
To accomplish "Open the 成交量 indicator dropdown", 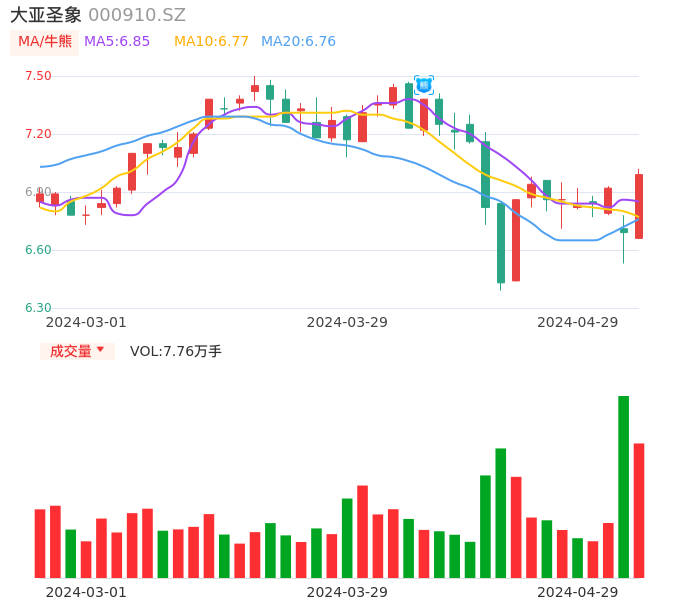I will point(77,351).
